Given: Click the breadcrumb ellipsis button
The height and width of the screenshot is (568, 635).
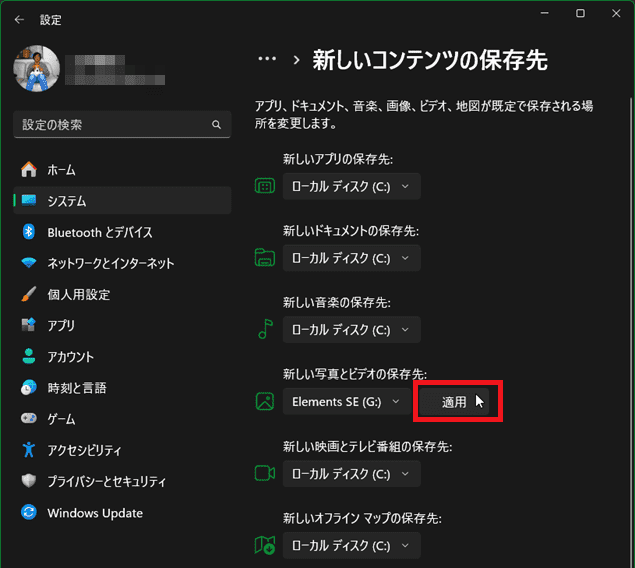Looking at the screenshot, I should [266, 59].
